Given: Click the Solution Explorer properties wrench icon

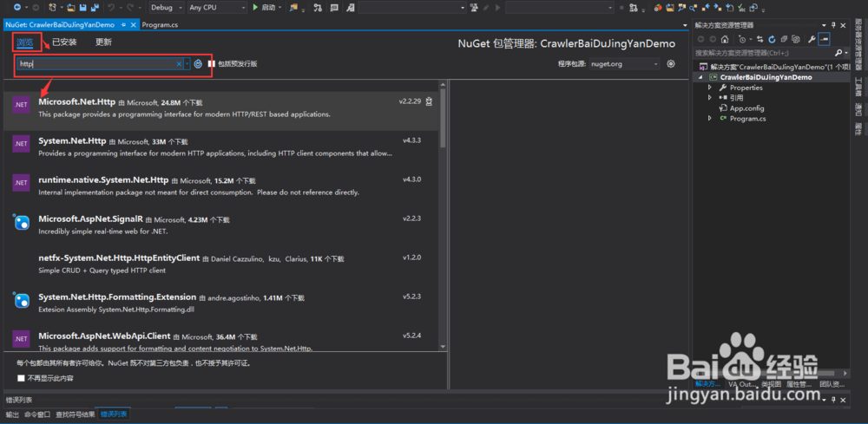Looking at the screenshot, I should click(812, 39).
